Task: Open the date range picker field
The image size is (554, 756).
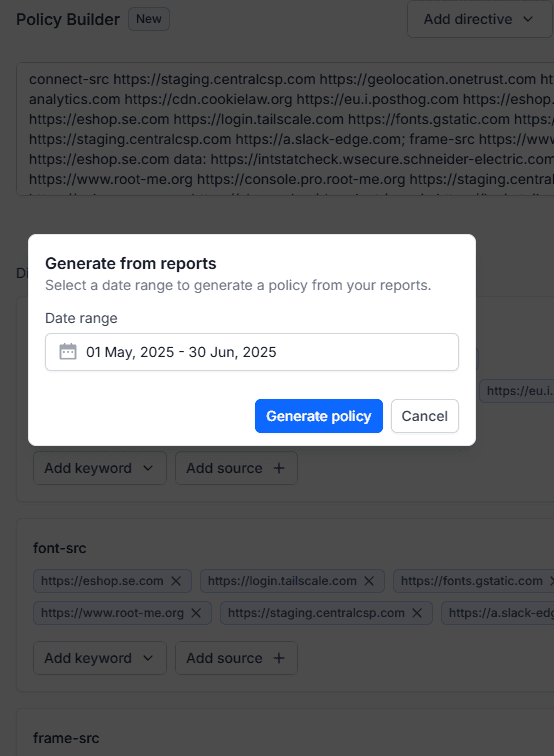Action: (252, 352)
